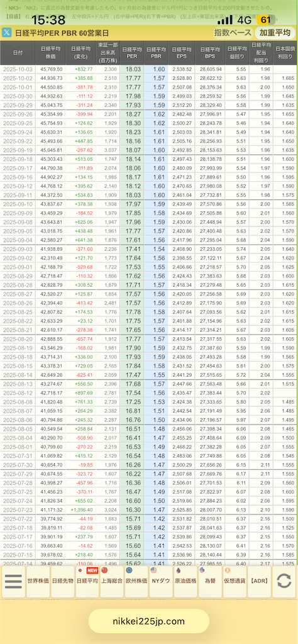Select the -19.85 change cell

click(x=81, y=465)
